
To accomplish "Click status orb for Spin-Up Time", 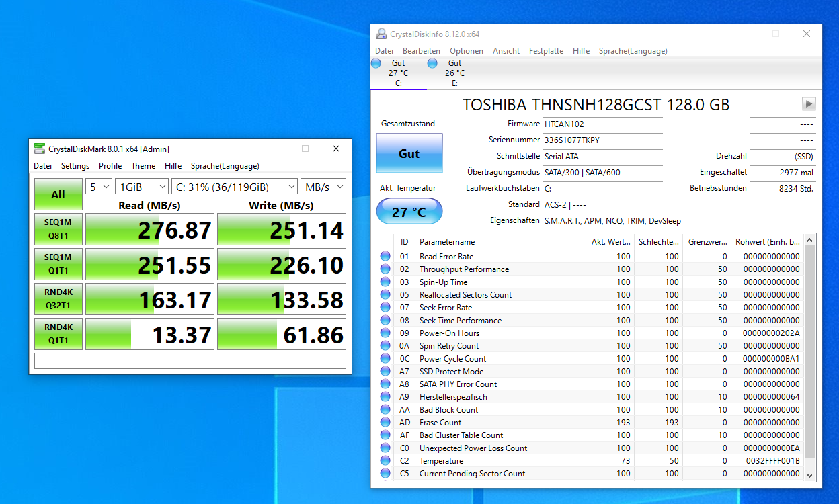I will click(385, 282).
